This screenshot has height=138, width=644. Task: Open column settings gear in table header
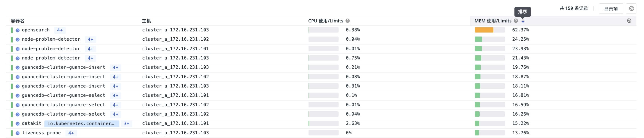(629, 21)
